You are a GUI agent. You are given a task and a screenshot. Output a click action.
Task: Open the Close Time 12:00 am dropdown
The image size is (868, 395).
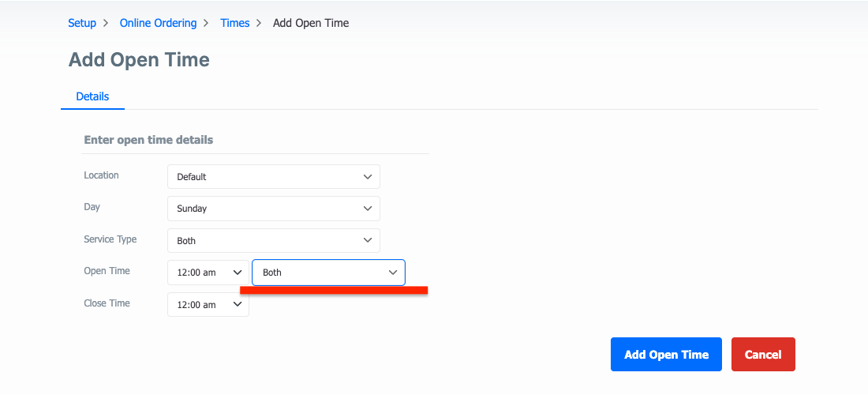[x=208, y=305]
